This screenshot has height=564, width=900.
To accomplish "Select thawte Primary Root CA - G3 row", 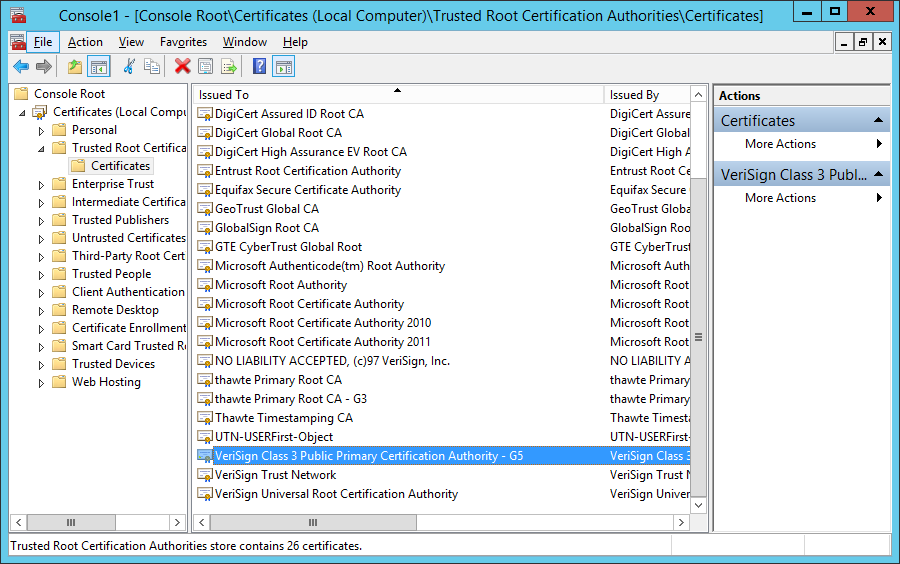I will [x=443, y=399].
